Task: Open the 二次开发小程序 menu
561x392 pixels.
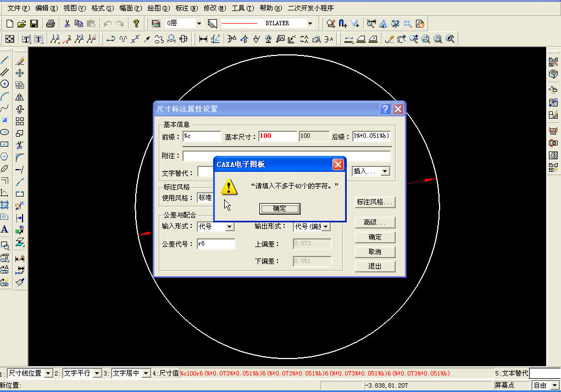Action: point(310,8)
